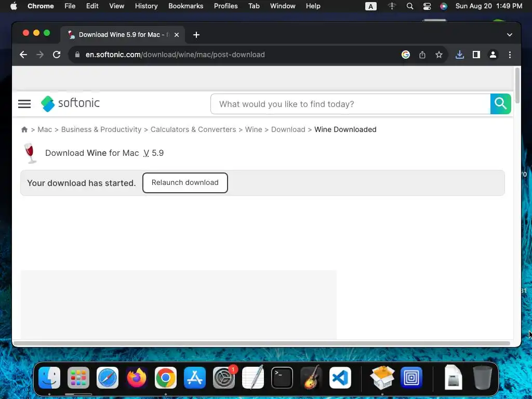Open Spotlight search in menu bar
The height and width of the screenshot is (399, 532).
tap(410, 6)
